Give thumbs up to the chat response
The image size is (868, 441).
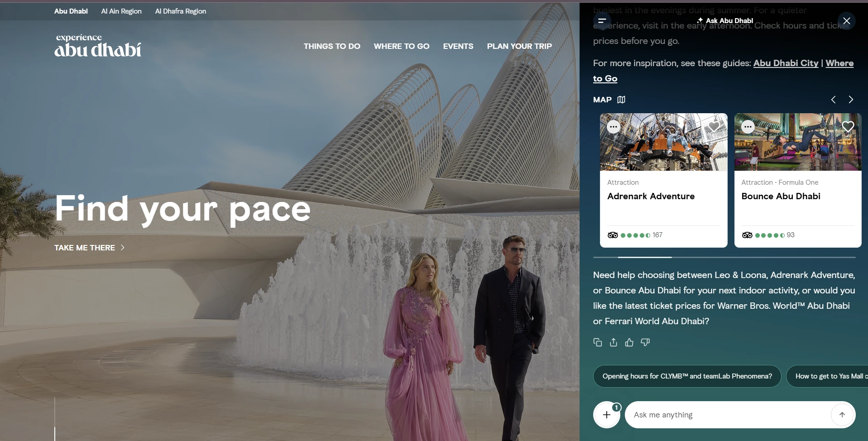(x=629, y=342)
